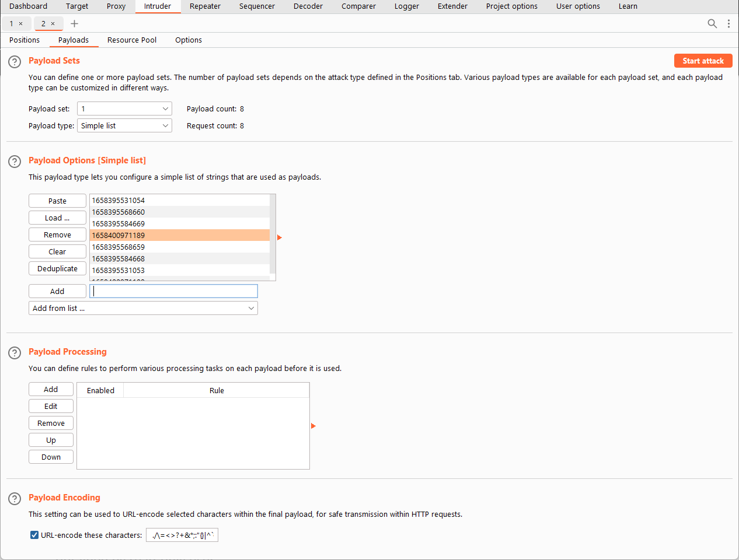739x560 pixels.
Task: Open help for Payload Sets section
Action: click(15, 62)
